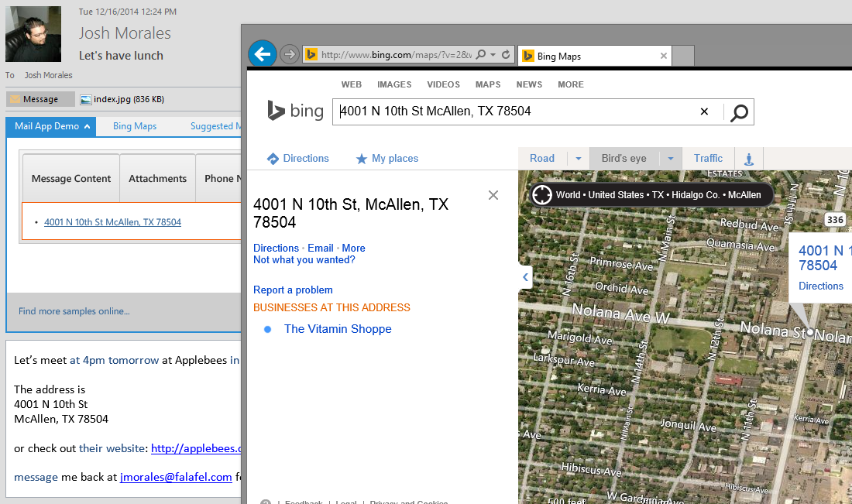Click the browser back arrow
852x504 pixels.
(263, 53)
